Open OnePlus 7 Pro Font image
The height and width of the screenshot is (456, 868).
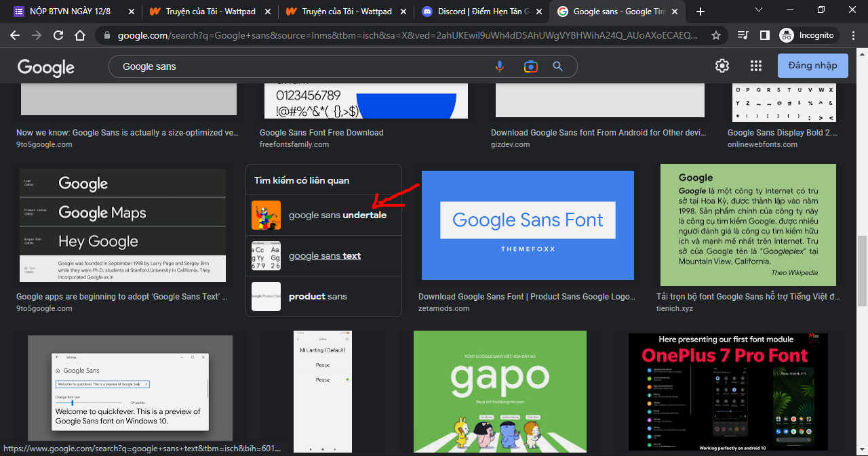728,391
